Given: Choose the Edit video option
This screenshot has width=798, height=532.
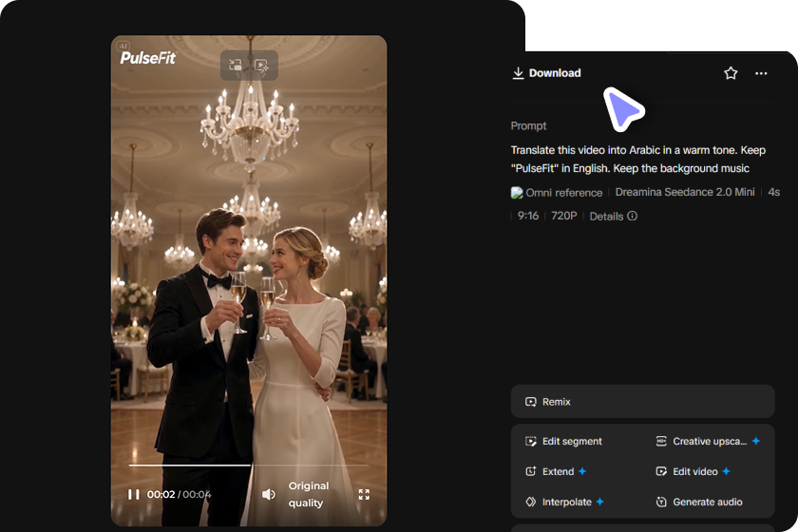Looking at the screenshot, I should point(693,471).
